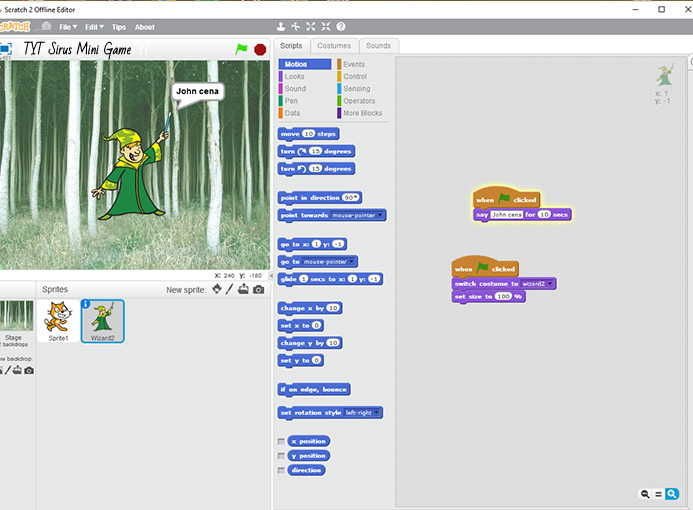Select the Sprite1 cat thumbnail
The width and height of the screenshot is (693, 510).
58,320
